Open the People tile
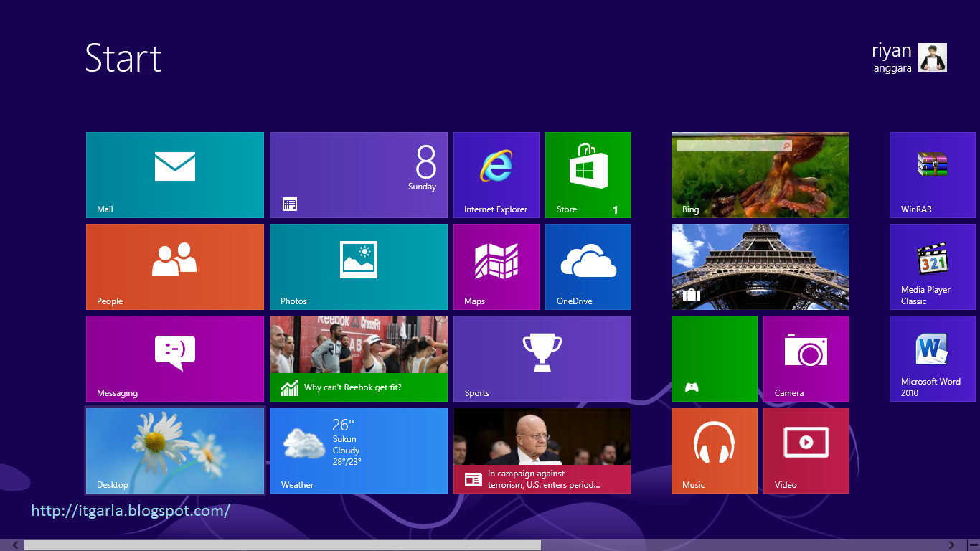Screen dimensions: 980x551 click(x=175, y=267)
